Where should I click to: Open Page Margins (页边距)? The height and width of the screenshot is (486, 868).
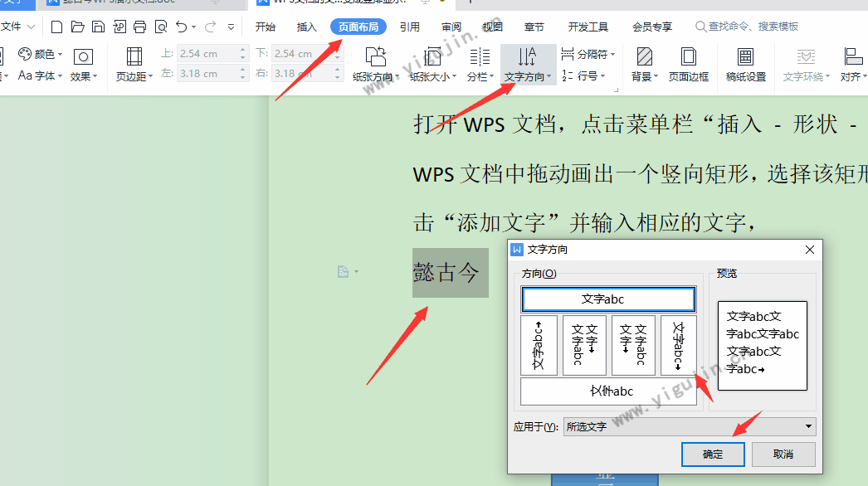(134, 65)
